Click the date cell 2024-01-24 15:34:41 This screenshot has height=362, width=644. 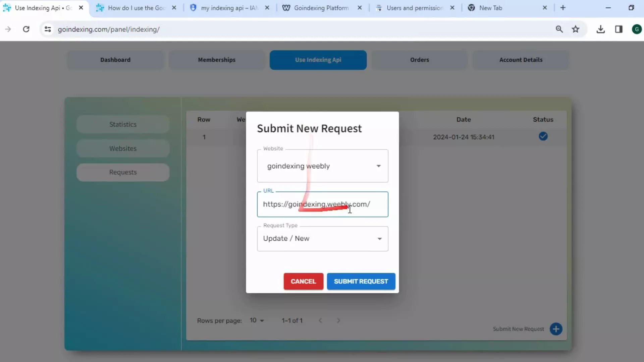click(464, 137)
